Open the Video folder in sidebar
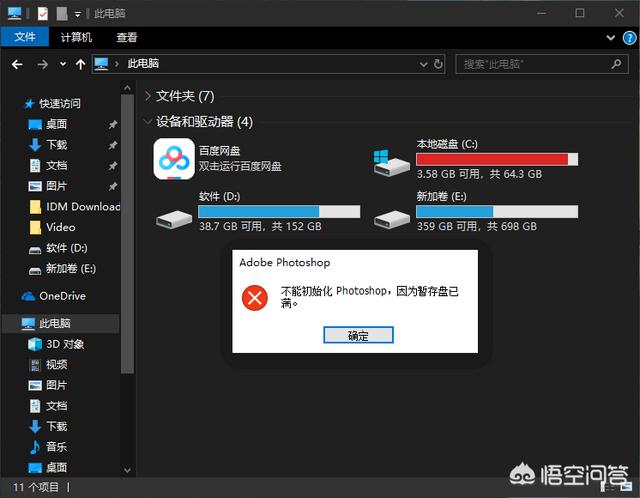 click(x=60, y=227)
